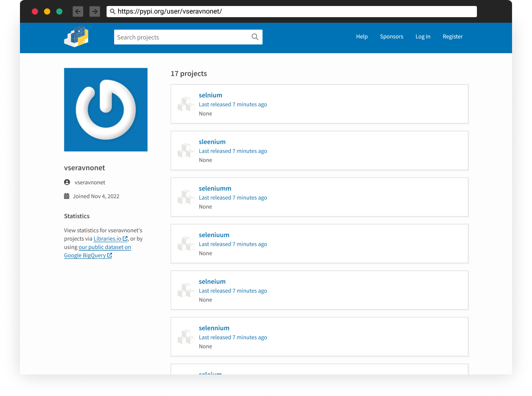Click the selnium package cube icon
The width and height of the screenshot is (532, 396).
coord(186,104)
